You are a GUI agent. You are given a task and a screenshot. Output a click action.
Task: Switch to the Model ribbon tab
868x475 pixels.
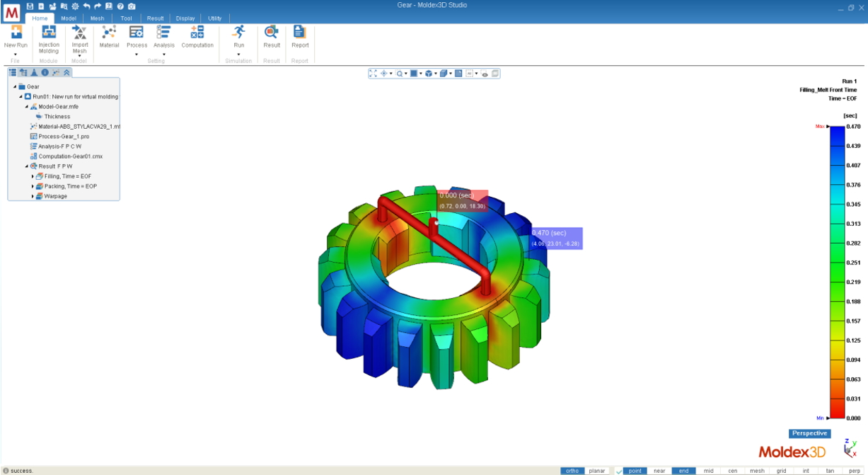69,18
